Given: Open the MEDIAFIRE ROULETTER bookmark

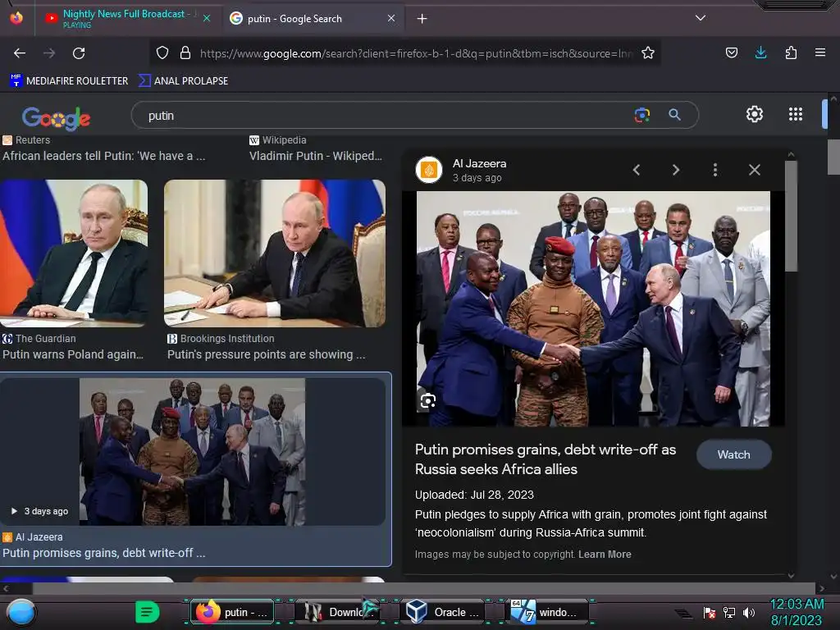Looking at the screenshot, I should point(69,80).
